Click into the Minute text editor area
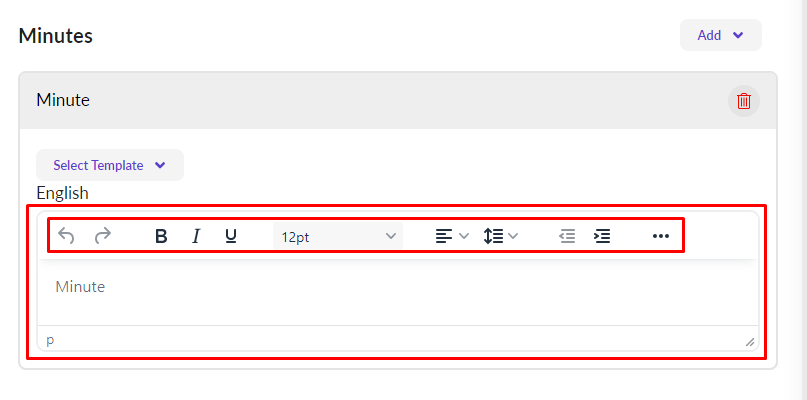The height and width of the screenshot is (400, 807). point(398,292)
